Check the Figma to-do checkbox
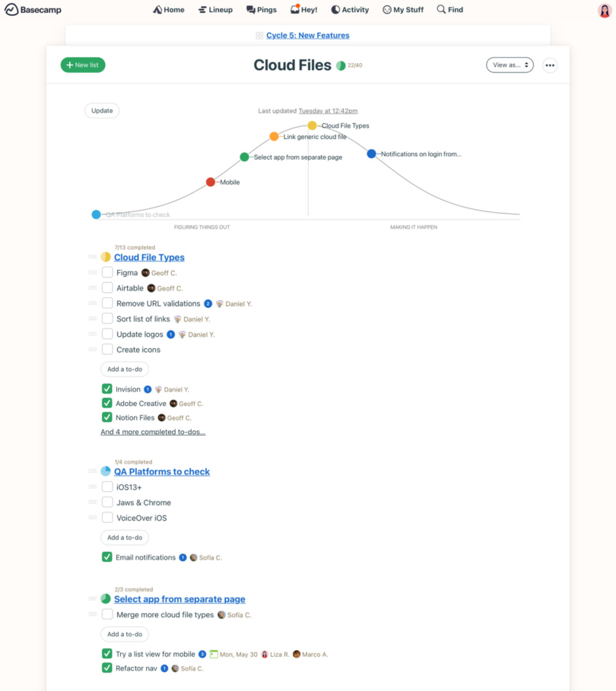616x691 pixels. point(107,272)
